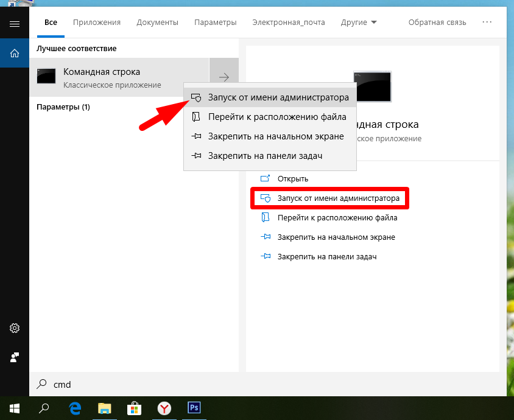Screen dimensions: 514x420
Task: Launch Yandex Browser from taskbar
Action: click(x=164, y=408)
